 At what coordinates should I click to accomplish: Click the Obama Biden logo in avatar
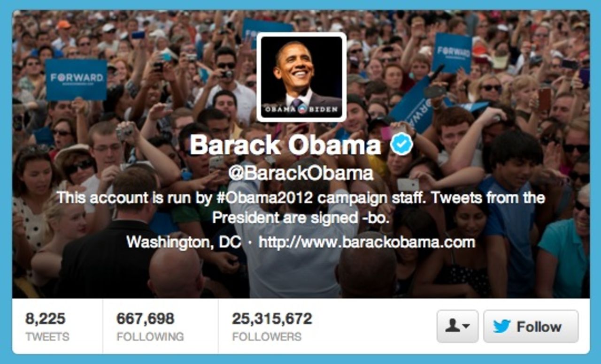(301, 109)
